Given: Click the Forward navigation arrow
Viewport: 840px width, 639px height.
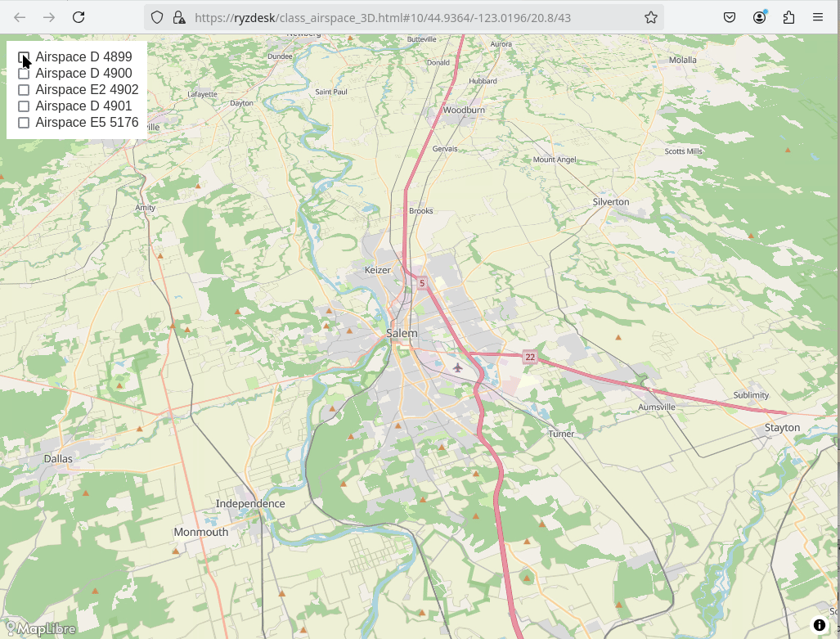Looking at the screenshot, I should click(49, 17).
